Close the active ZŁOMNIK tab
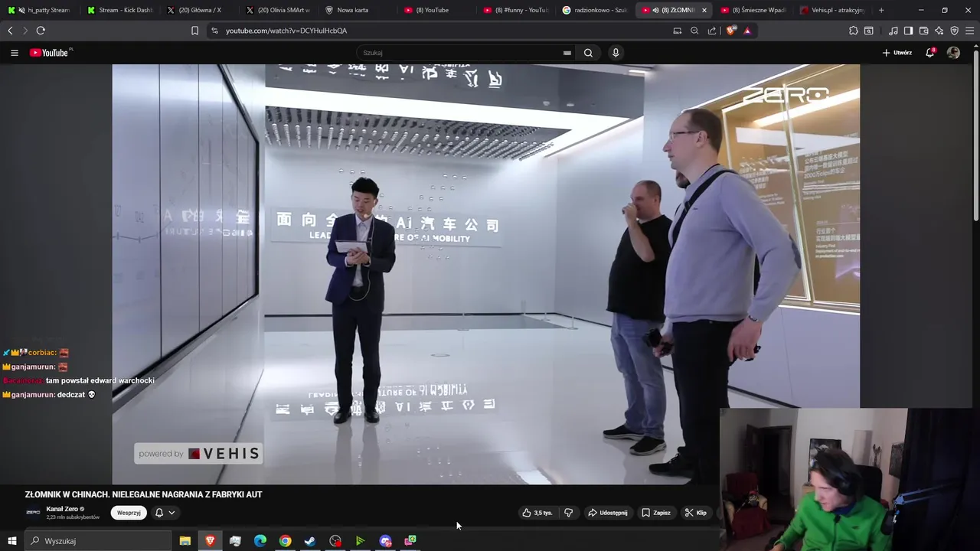This screenshot has height=551, width=980. (x=704, y=10)
